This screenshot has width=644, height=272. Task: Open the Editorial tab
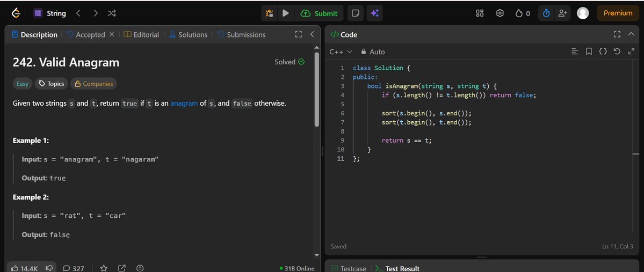(141, 35)
